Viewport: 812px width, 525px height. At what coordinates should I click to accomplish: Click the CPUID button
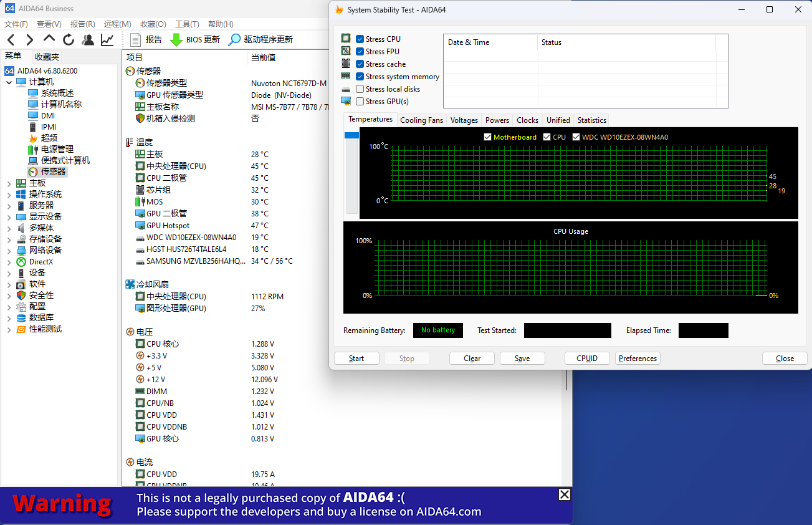click(x=587, y=359)
